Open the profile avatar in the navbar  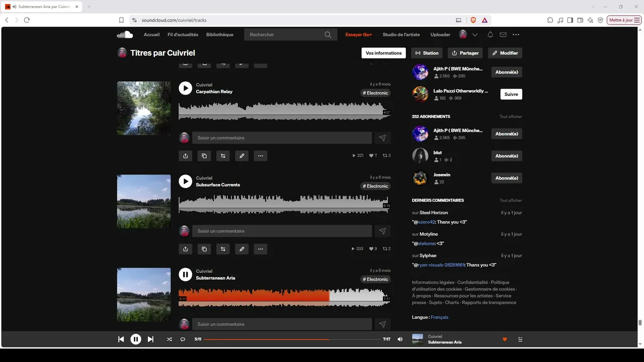[x=463, y=35]
